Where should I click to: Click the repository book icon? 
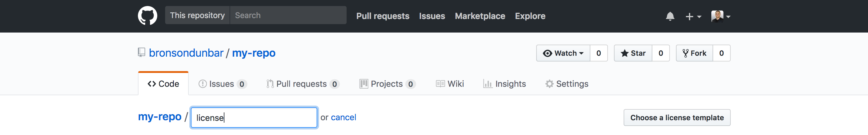click(142, 52)
